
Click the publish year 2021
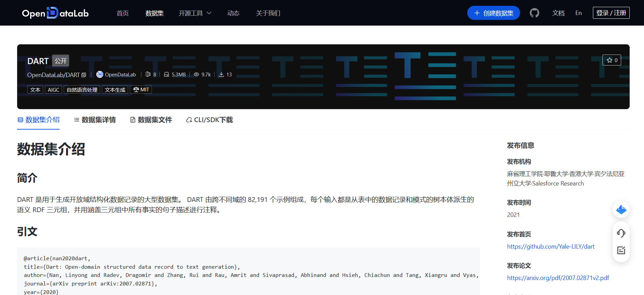pyautogui.click(x=513, y=215)
